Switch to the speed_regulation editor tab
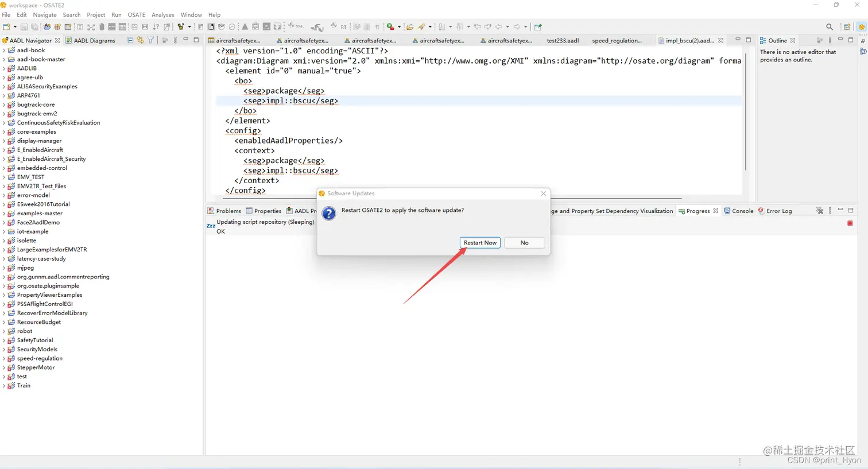The width and height of the screenshot is (868, 469). [617, 40]
